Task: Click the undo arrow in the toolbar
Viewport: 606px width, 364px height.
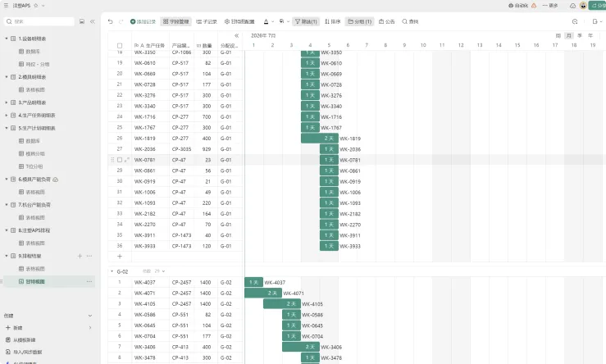Action: (111, 21)
